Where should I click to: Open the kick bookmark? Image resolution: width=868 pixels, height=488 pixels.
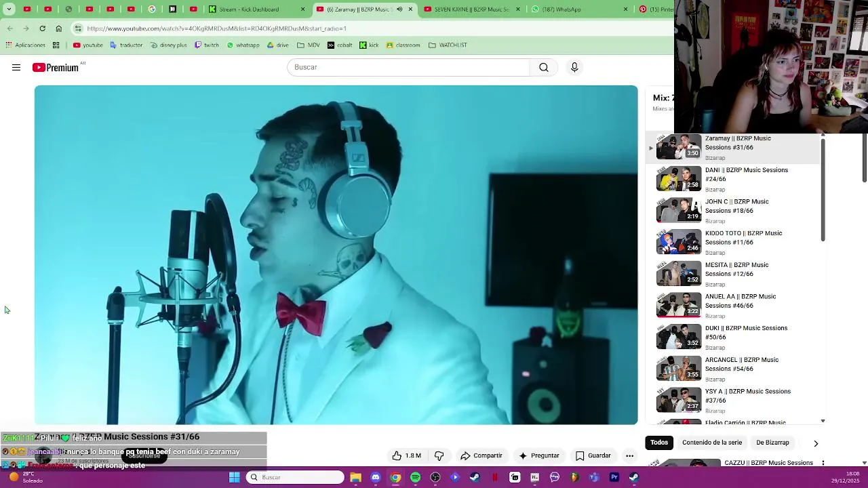(x=369, y=45)
